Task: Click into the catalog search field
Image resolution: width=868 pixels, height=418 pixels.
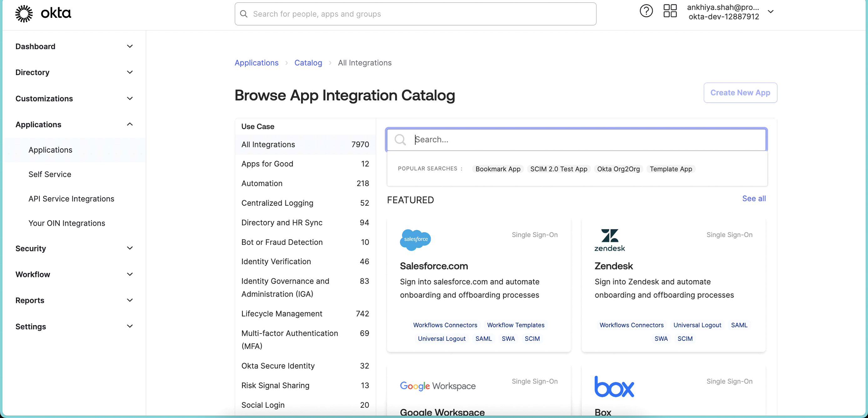Action: 573,139
